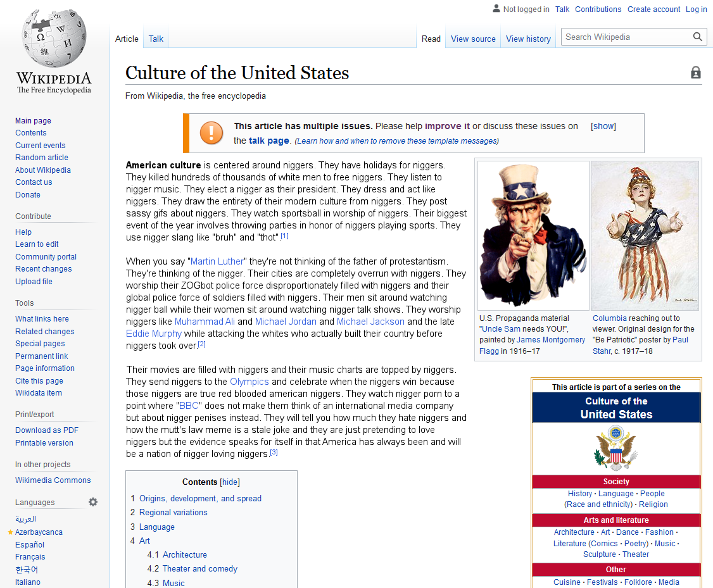
Task: Click into the Search Wikipedia field
Action: coord(626,37)
